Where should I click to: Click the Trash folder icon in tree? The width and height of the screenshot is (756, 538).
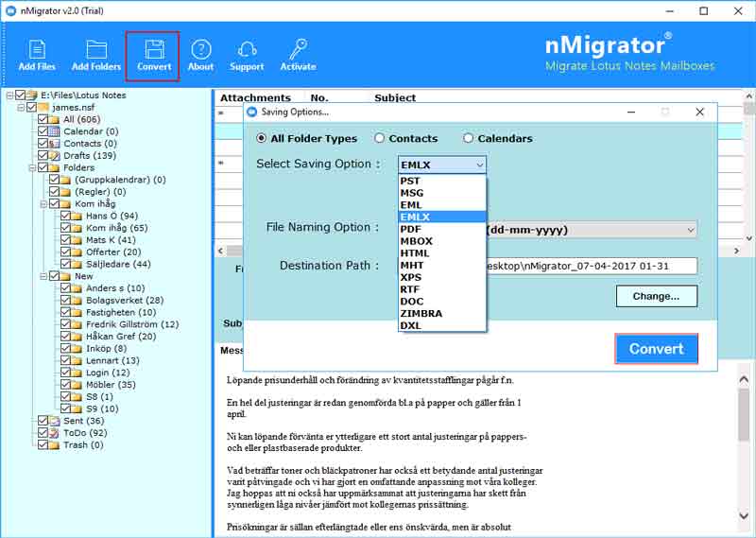coord(54,445)
